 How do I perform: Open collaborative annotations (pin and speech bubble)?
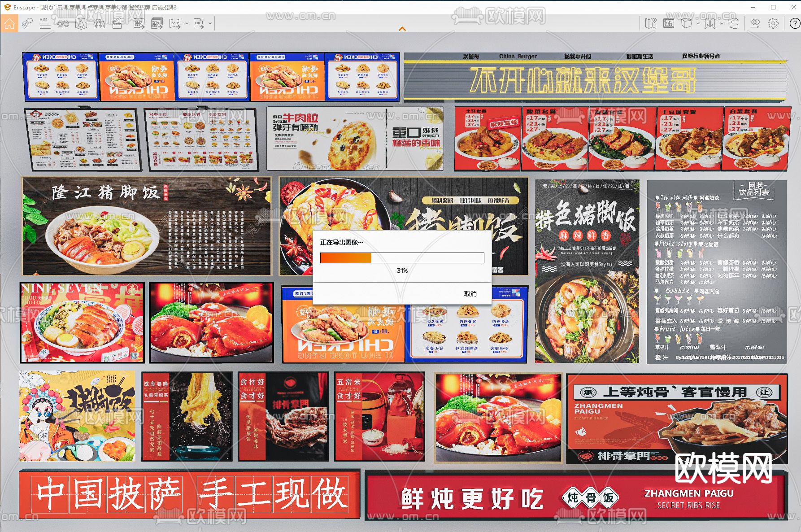click(x=27, y=23)
